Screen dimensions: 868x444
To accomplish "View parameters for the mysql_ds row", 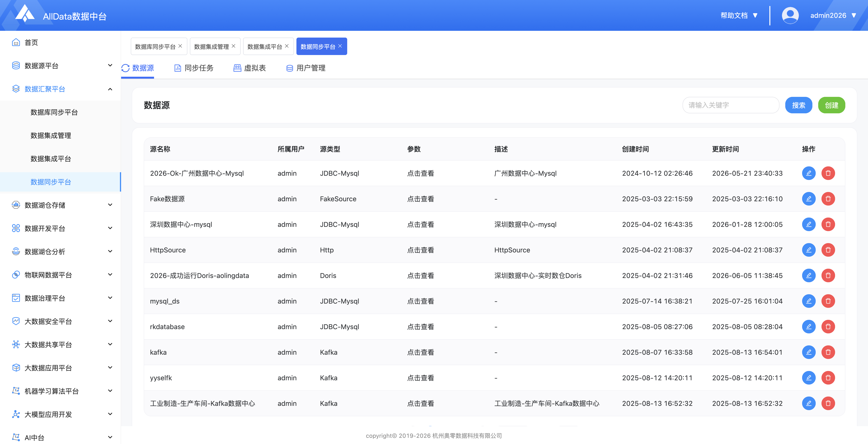I will click(420, 301).
